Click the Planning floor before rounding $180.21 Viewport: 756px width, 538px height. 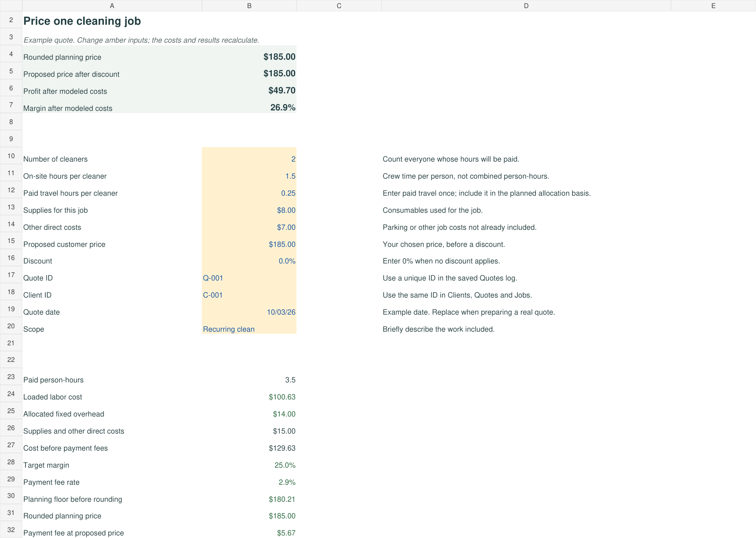coord(282,499)
